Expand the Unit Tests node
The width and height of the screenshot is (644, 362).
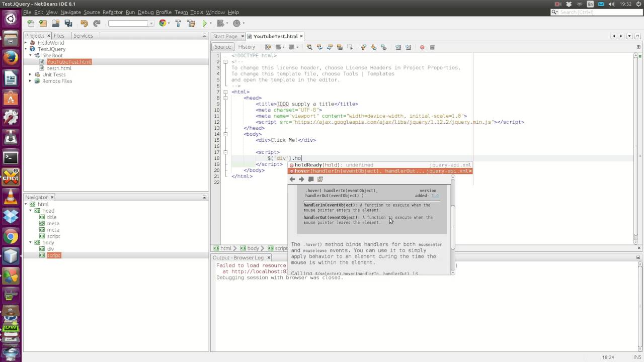pyautogui.click(x=30, y=74)
